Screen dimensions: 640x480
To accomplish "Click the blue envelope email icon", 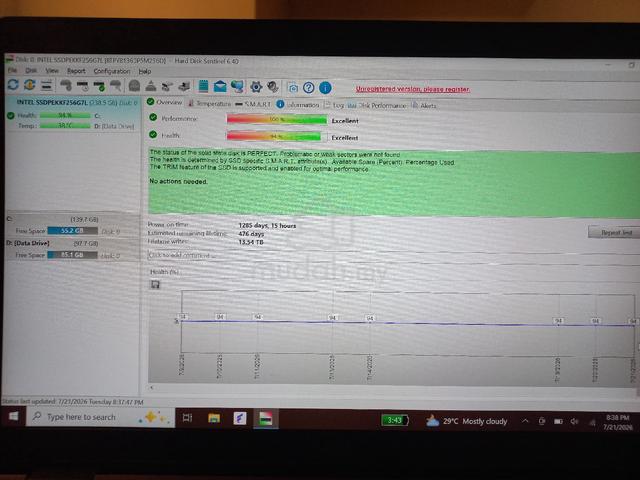I will point(220,86).
